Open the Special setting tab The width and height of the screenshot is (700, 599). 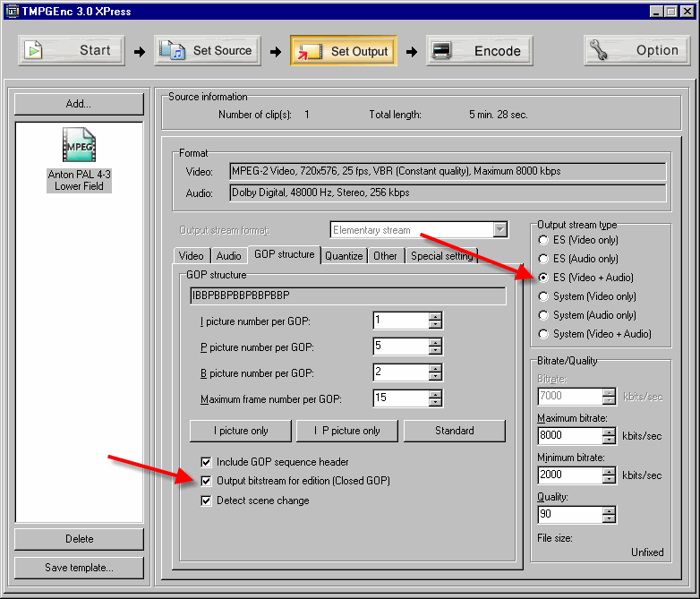pos(442,256)
